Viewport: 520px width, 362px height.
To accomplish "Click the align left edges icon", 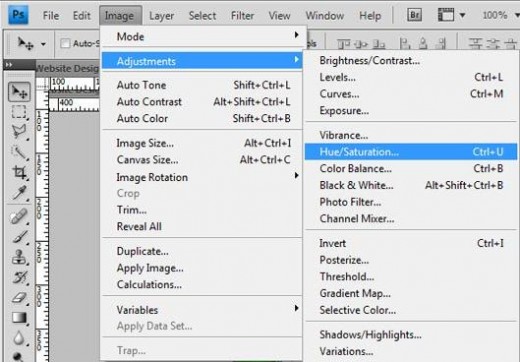I will (405, 44).
